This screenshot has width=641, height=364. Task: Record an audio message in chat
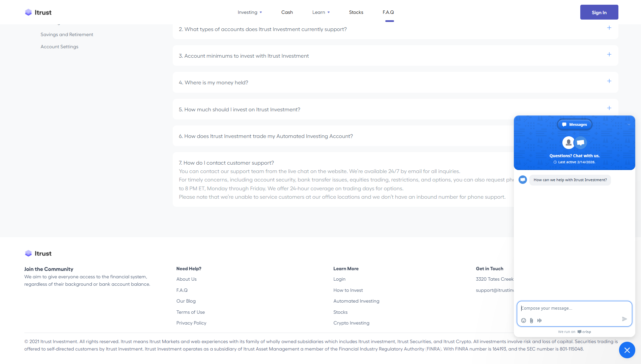[539, 320]
